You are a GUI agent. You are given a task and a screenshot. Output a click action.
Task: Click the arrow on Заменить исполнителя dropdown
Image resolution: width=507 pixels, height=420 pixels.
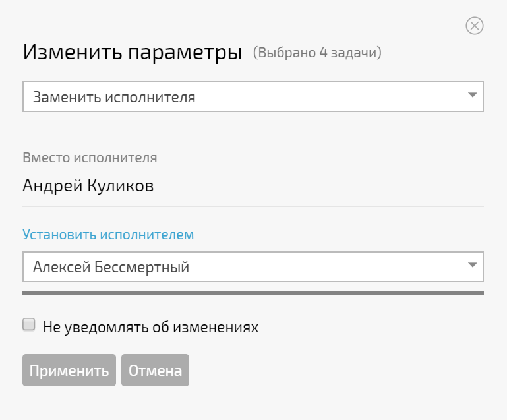[x=473, y=95]
